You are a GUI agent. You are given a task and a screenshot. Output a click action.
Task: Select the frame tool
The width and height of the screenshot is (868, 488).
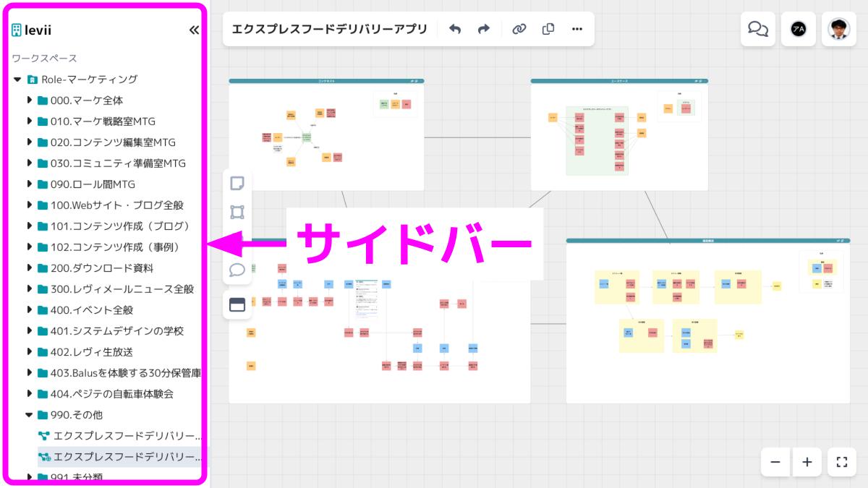point(237,212)
